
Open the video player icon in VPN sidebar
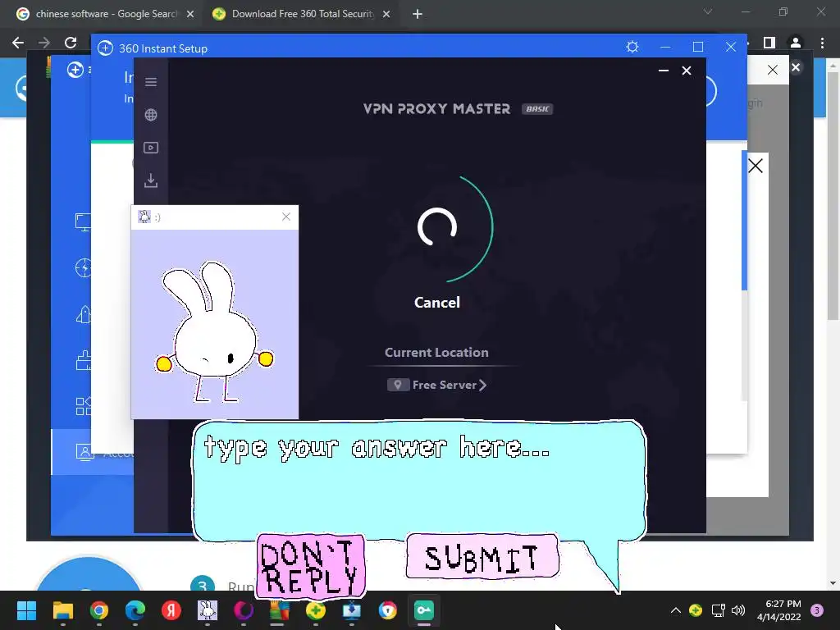point(151,148)
